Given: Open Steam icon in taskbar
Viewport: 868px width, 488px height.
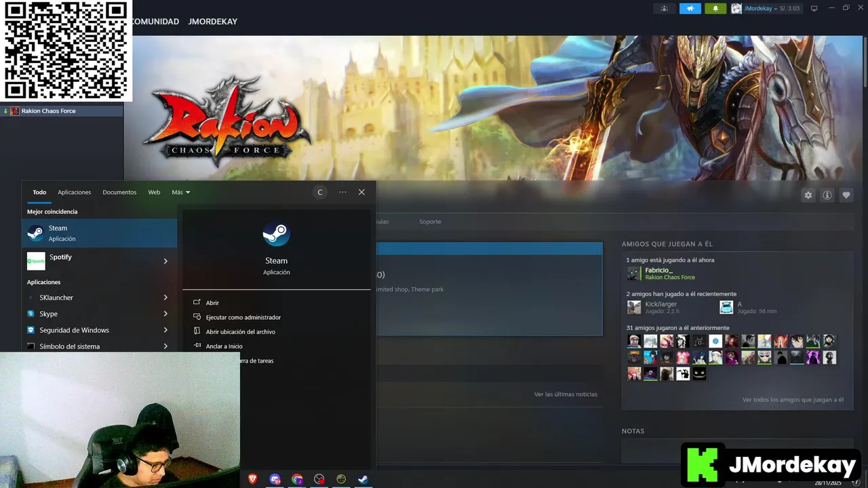Looking at the screenshot, I should coord(363,479).
